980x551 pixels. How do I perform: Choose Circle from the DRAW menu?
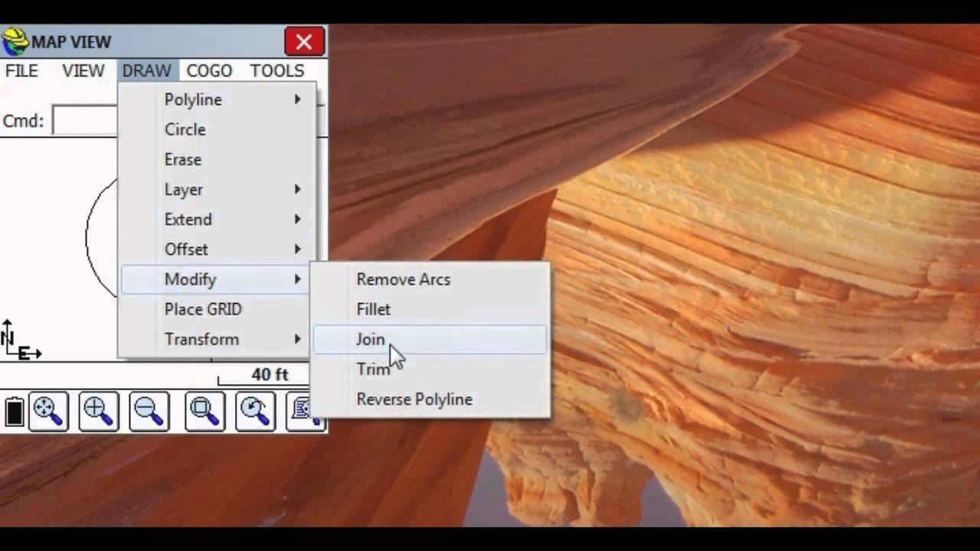(217, 129)
